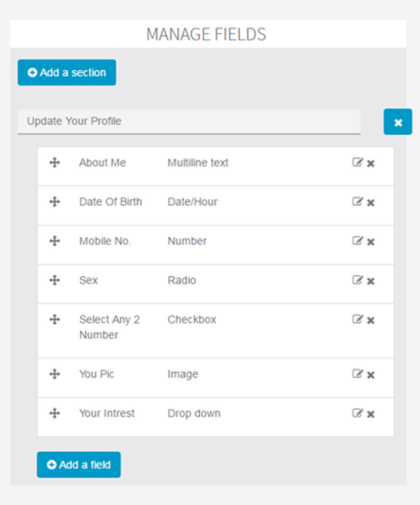
Task: Remove the Select Any 2 Number field
Action: tap(371, 321)
